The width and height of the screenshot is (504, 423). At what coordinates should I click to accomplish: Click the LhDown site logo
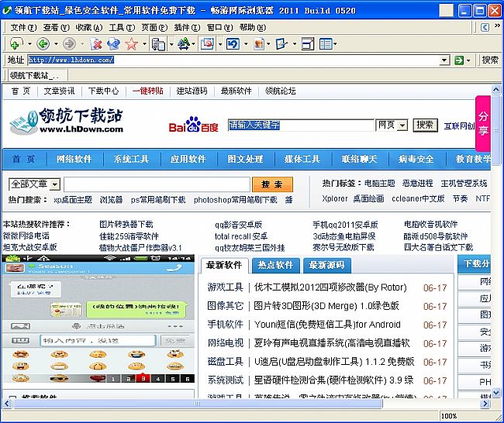pos(67,121)
